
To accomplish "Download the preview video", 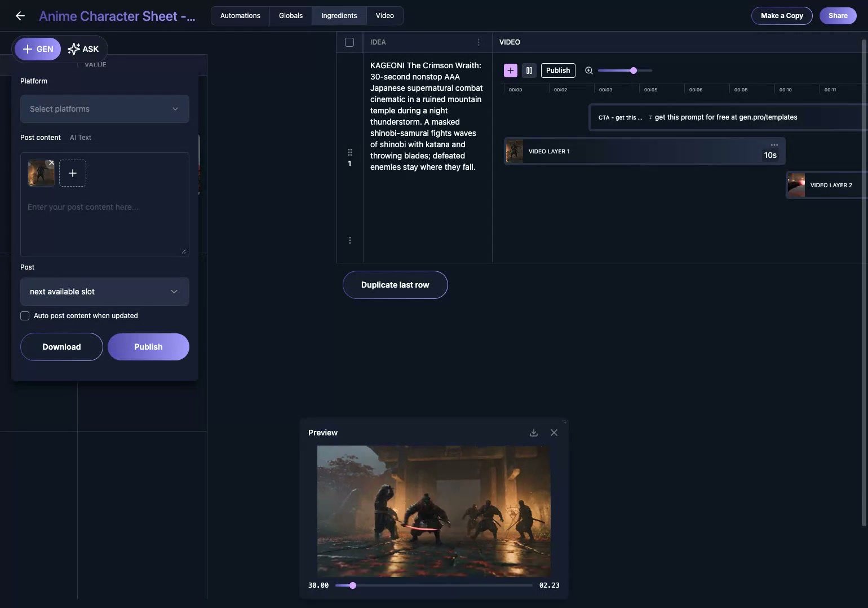I will pyautogui.click(x=534, y=433).
